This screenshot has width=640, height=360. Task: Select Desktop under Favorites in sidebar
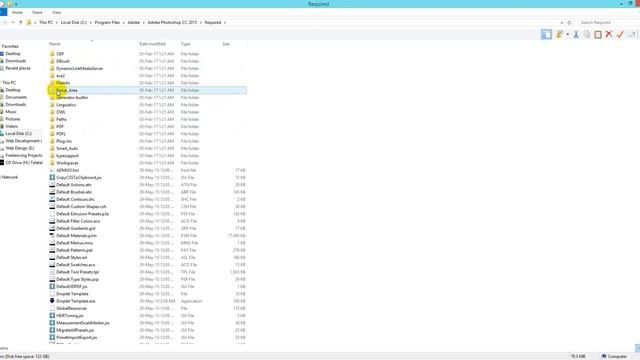(13, 54)
